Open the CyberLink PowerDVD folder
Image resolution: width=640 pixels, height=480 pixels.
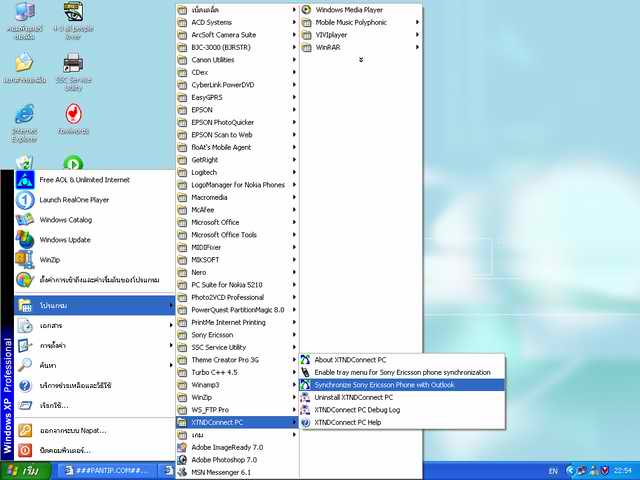(x=237, y=85)
